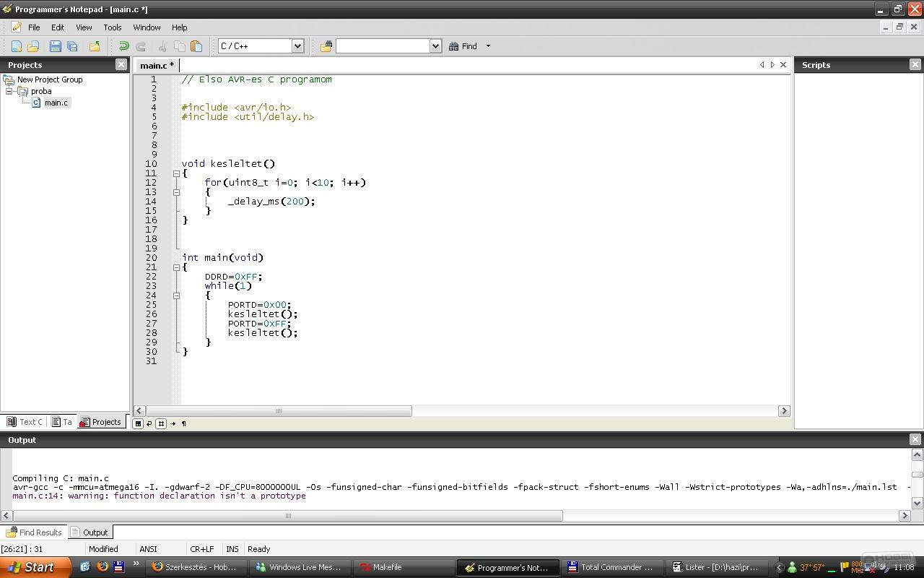
Task: Collapse the fold at line 11
Action: pyautogui.click(x=176, y=173)
